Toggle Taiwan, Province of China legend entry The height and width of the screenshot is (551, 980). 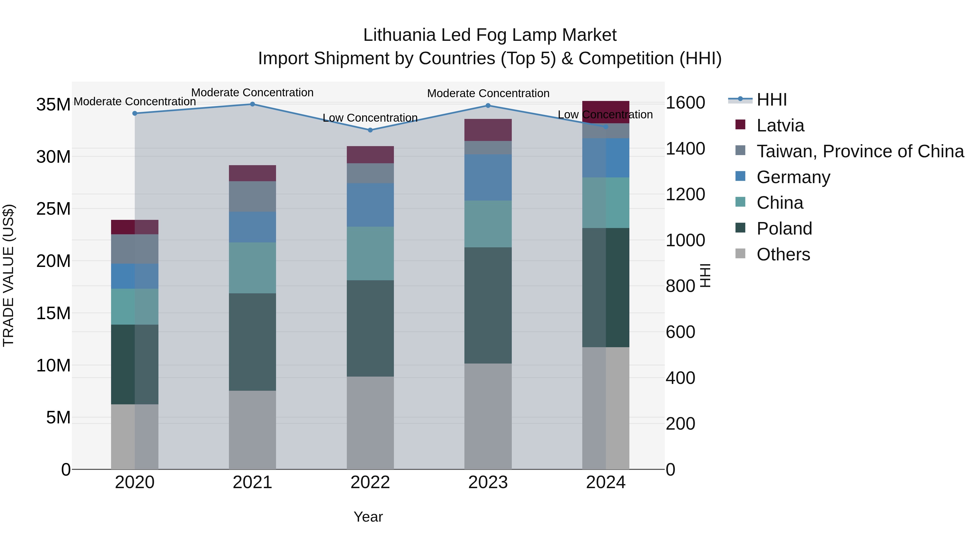(x=850, y=151)
